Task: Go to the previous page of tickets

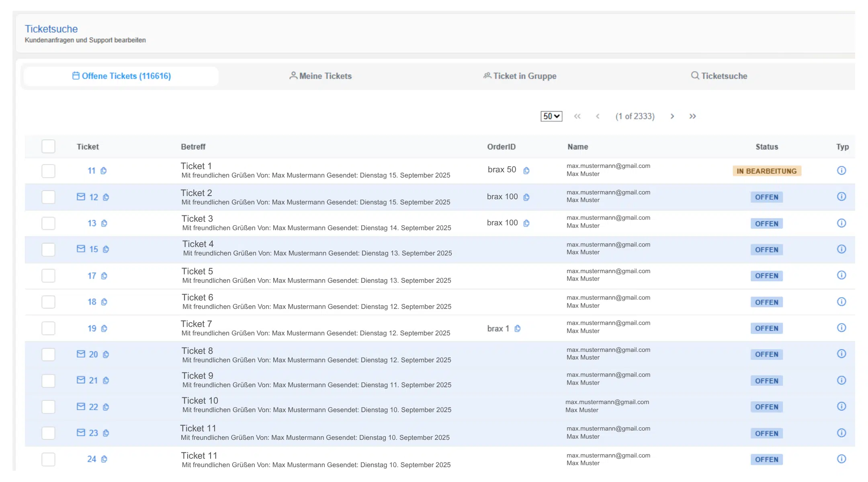Action: point(598,116)
